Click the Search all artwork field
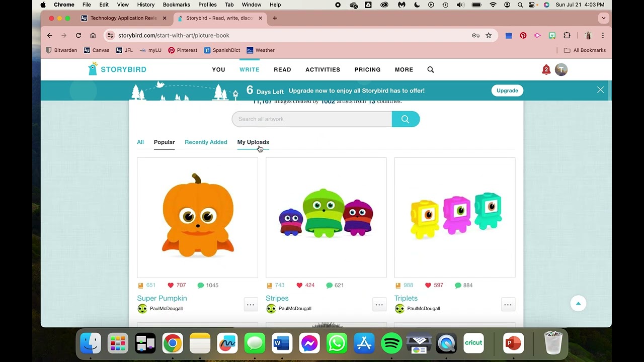Viewport: 644px width, 362px height. (x=312, y=119)
